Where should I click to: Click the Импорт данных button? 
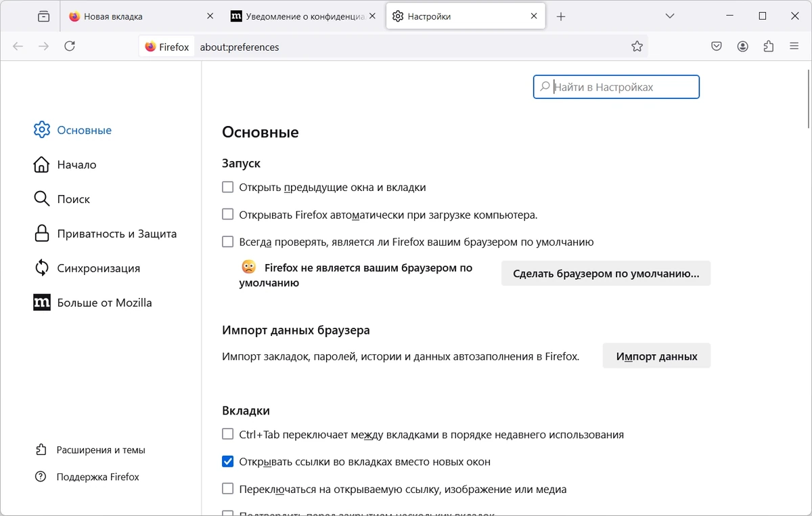point(656,356)
